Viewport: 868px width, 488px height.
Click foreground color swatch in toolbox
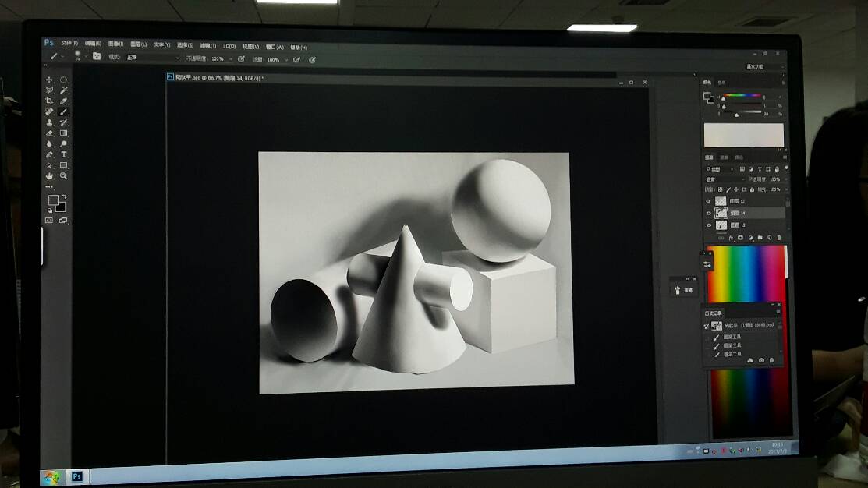pyautogui.click(x=54, y=200)
